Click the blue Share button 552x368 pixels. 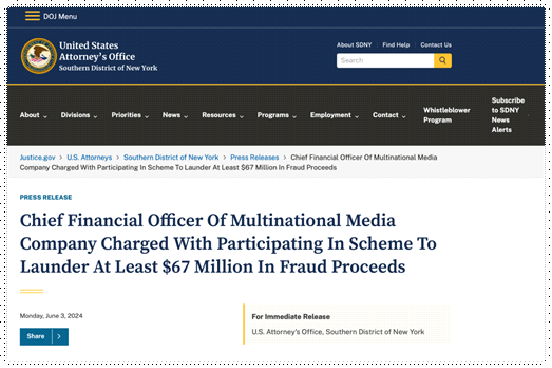(36, 337)
